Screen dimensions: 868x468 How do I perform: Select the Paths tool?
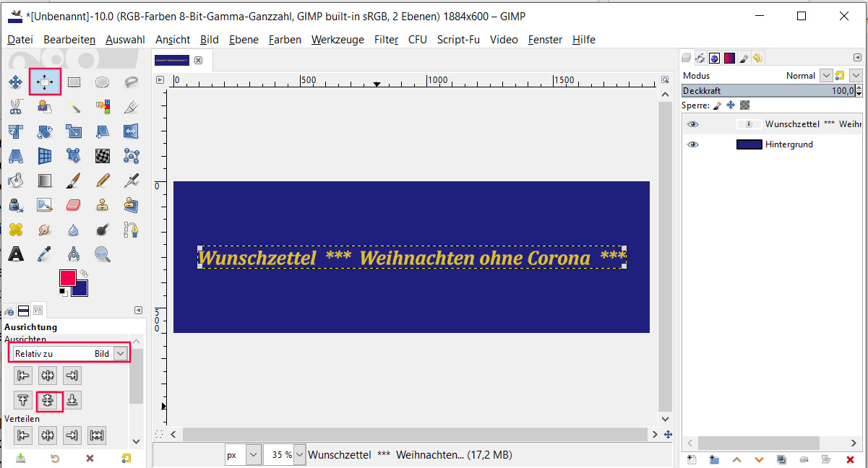pos(131,230)
